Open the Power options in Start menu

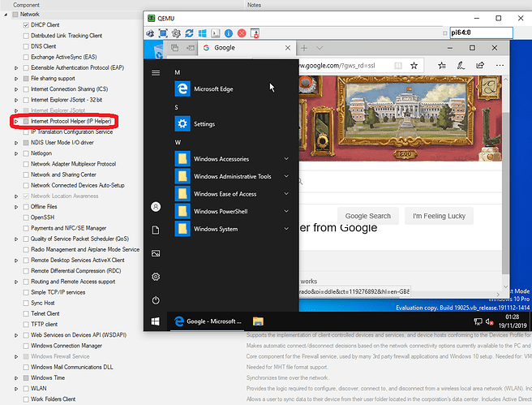[x=156, y=299]
